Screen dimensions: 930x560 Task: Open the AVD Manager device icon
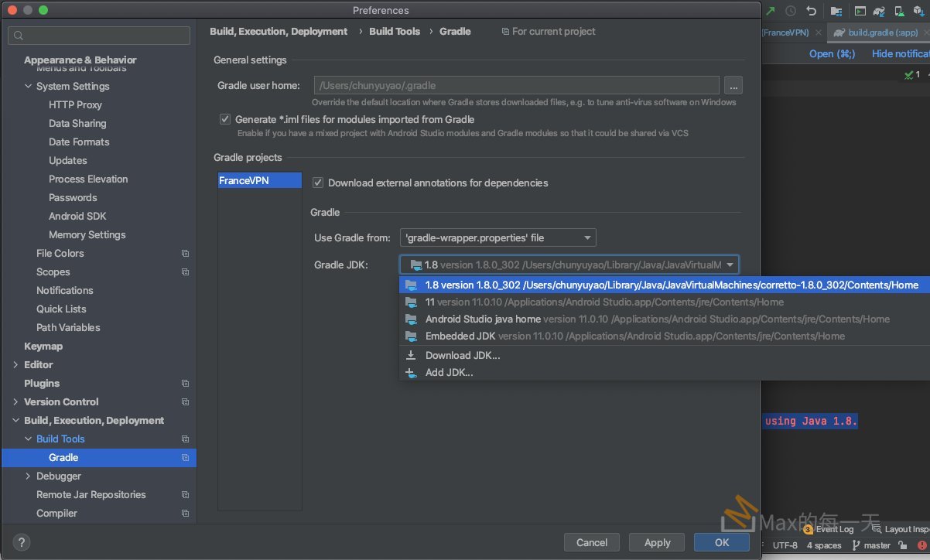click(900, 11)
